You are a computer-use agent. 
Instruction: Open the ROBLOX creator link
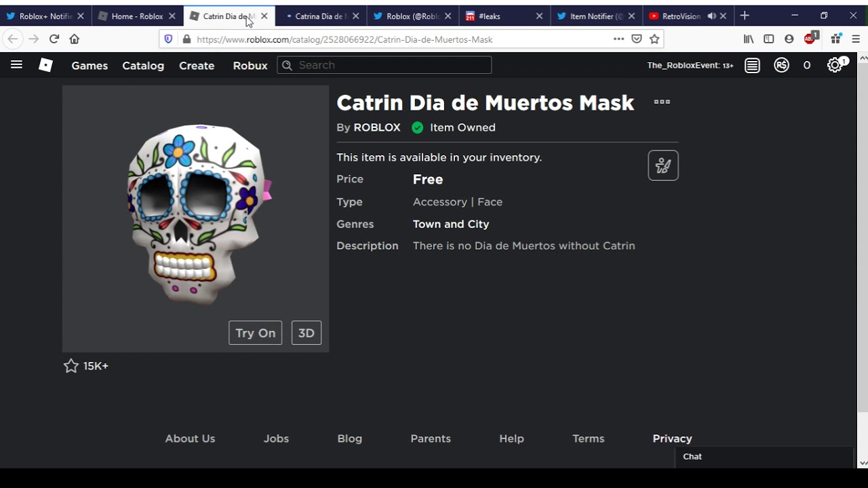(377, 127)
